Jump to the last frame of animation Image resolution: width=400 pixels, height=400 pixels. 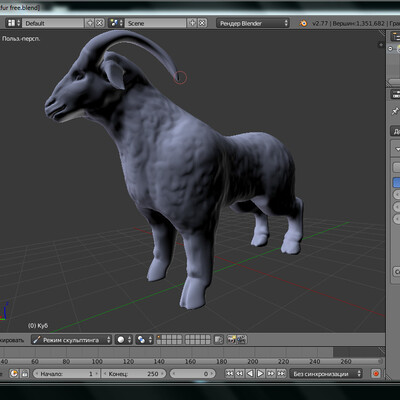281,374
